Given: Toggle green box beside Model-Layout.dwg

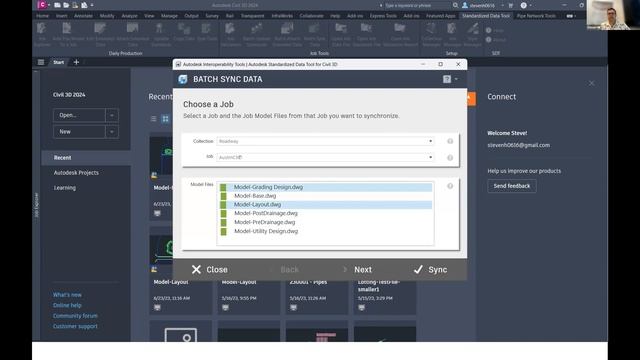Looking at the screenshot, I should coord(223,205).
